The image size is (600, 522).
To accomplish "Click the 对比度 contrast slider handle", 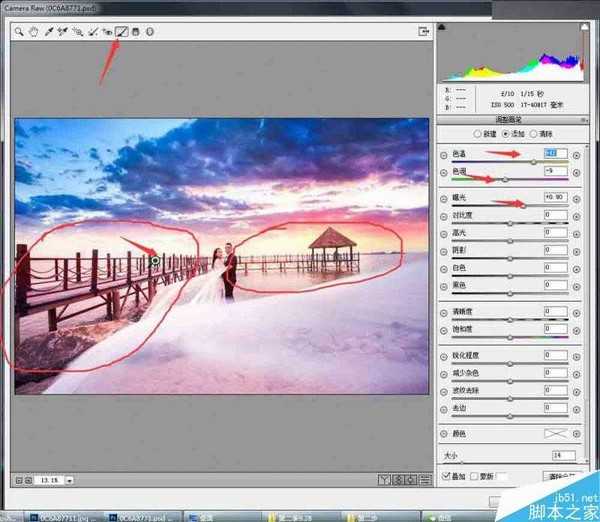I will pos(511,224).
